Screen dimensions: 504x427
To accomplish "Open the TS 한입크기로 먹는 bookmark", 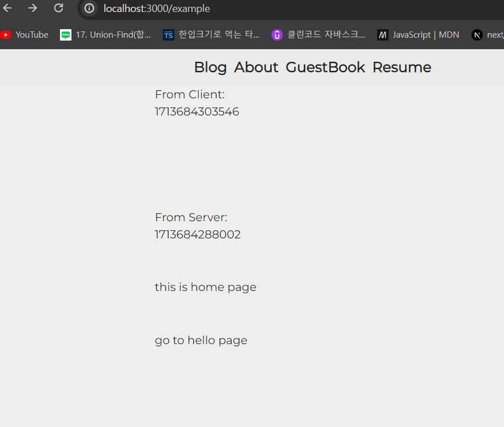I will click(x=211, y=35).
